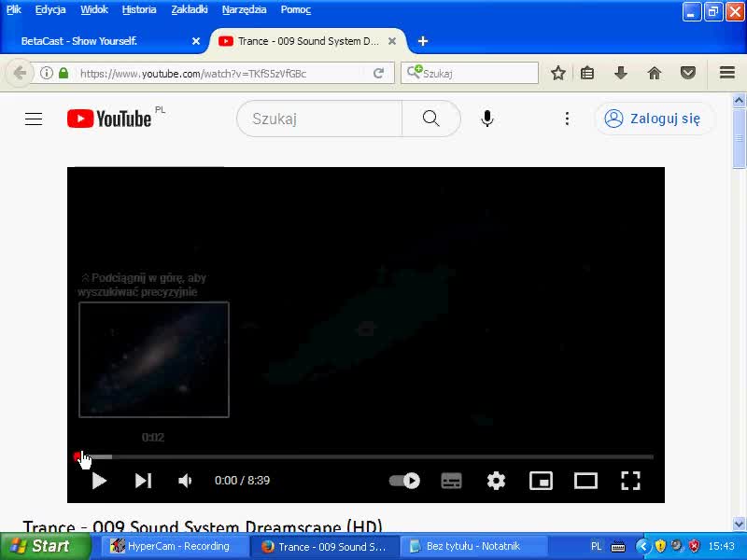Click the scrollbar up arrow
Viewport: 747px width, 560px height.
739,101
